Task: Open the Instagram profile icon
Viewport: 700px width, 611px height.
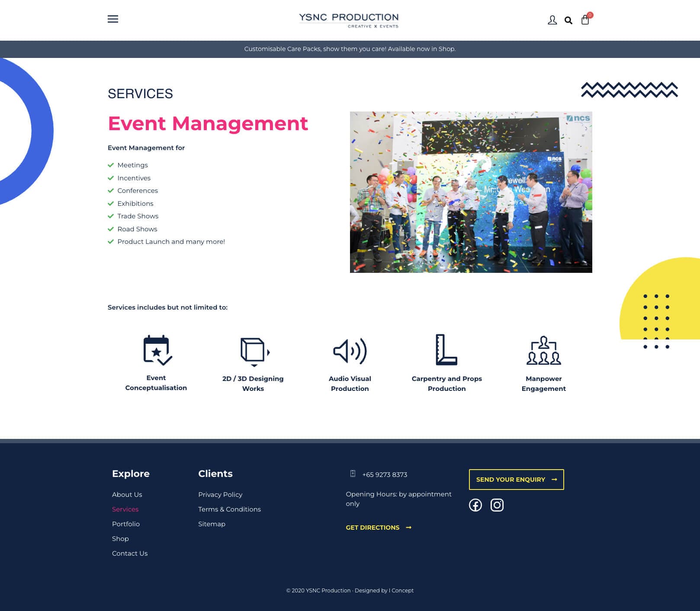Action: click(497, 505)
